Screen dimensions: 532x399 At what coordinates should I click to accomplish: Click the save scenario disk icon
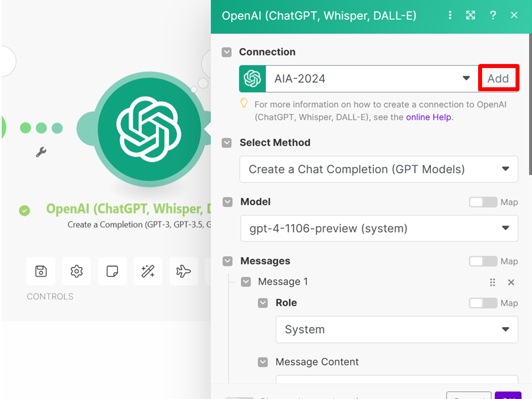[41, 271]
